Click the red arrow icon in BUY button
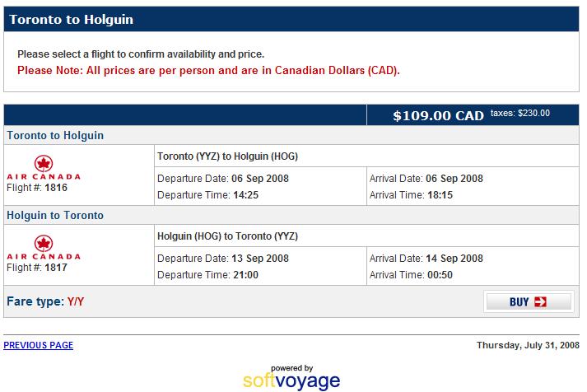This screenshot has width=587, height=392. coord(540,301)
